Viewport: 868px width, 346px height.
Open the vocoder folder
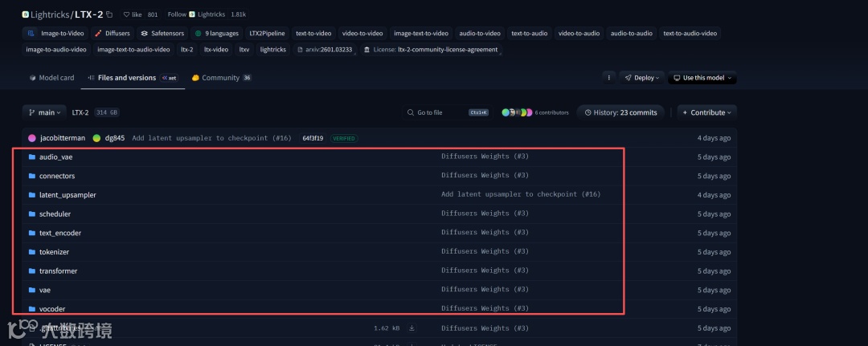click(x=52, y=309)
